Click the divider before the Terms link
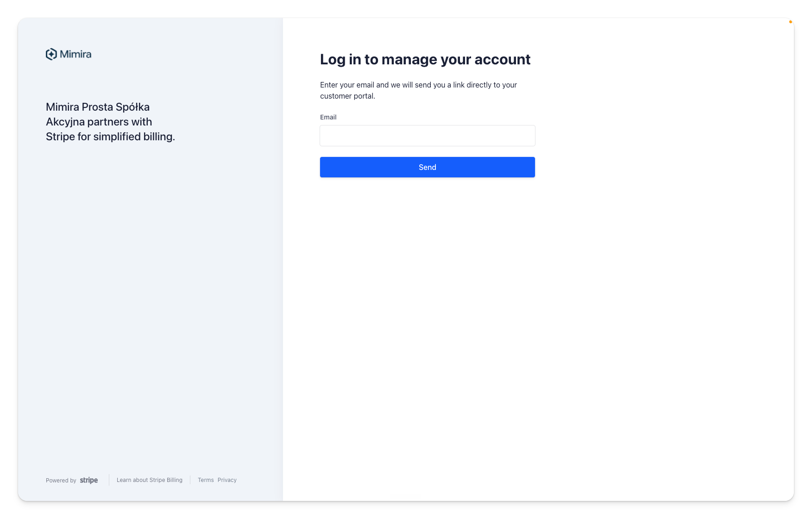 (x=190, y=480)
